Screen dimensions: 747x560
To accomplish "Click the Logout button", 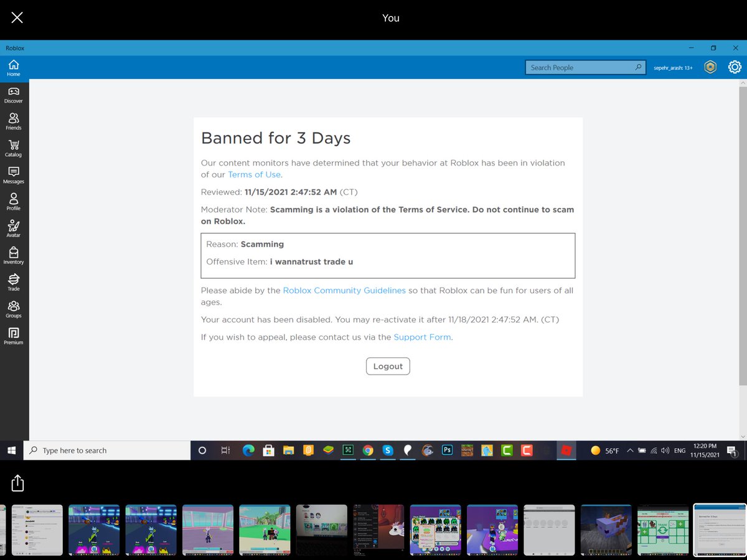I will click(388, 366).
